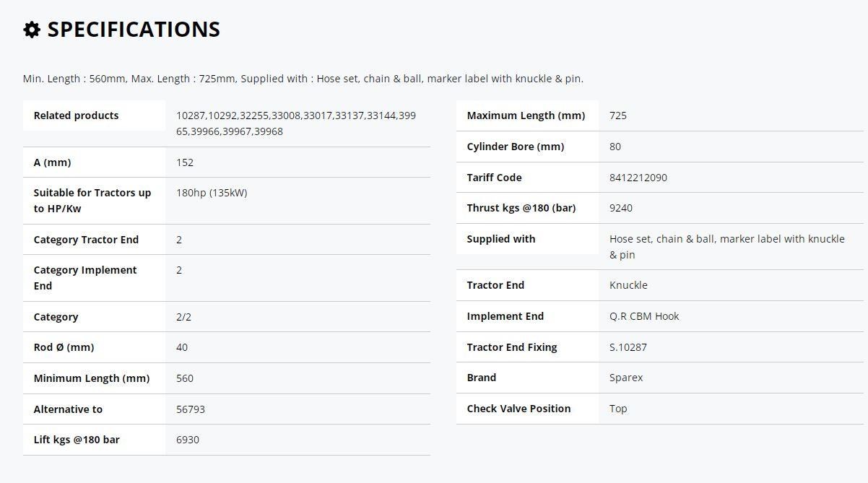This screenshot has width=868, height=483.
Task: Click the Lift kgs value 6930
Action: point(188,440)
